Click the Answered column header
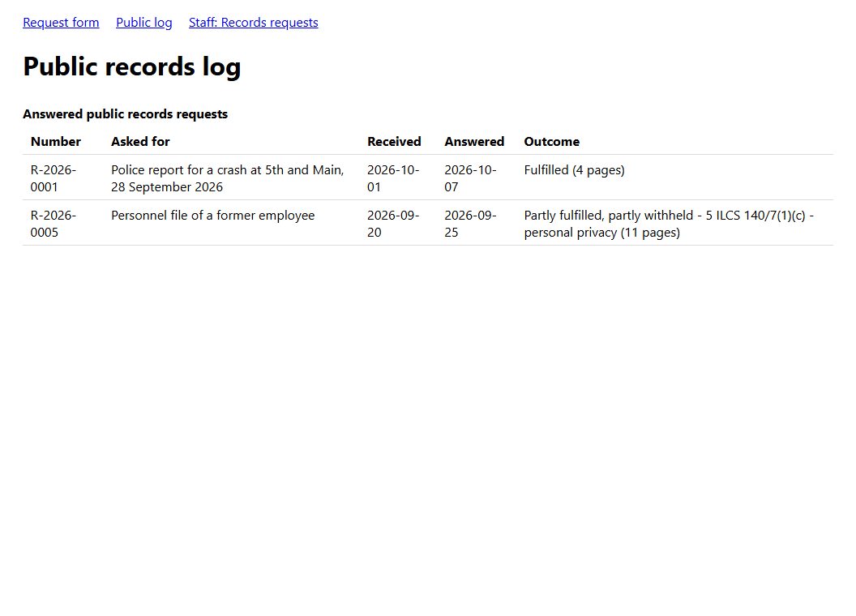856x616 pixels. [474, 142]
